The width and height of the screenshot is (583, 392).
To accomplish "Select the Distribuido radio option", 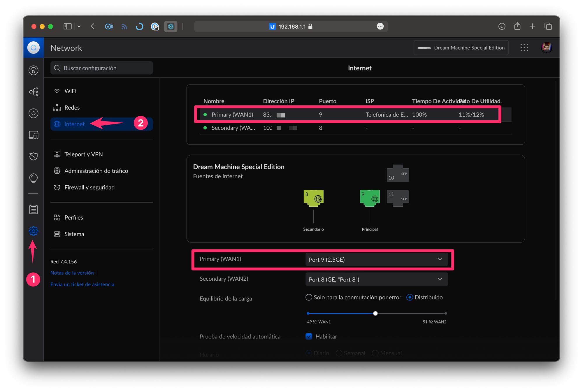I will 424,297.
